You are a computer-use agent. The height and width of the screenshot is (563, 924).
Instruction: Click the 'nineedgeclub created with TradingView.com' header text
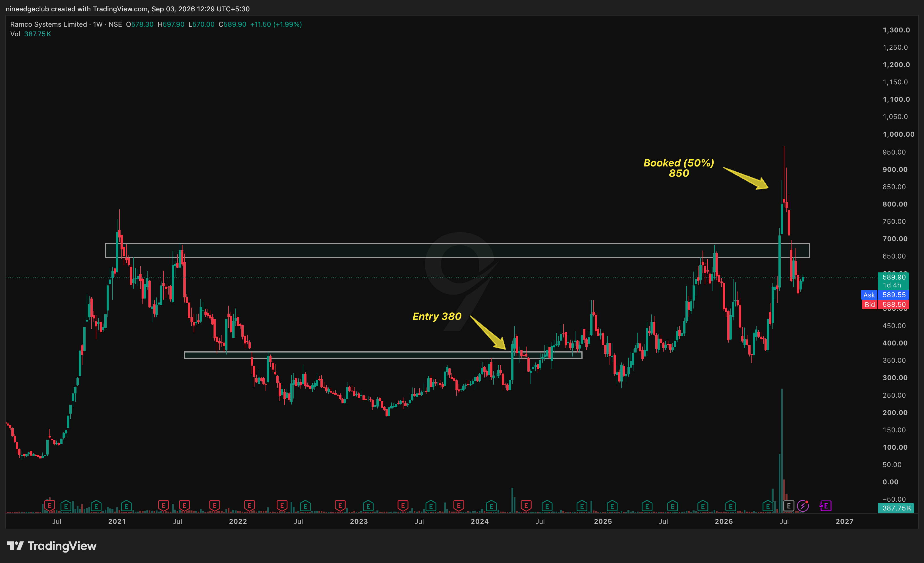pos(77,9)
